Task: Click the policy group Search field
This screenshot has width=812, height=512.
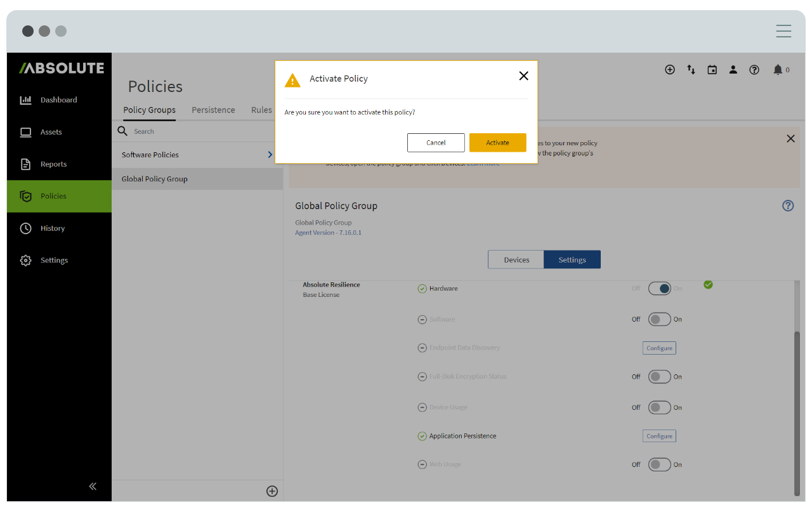Action: pos(197,131)
